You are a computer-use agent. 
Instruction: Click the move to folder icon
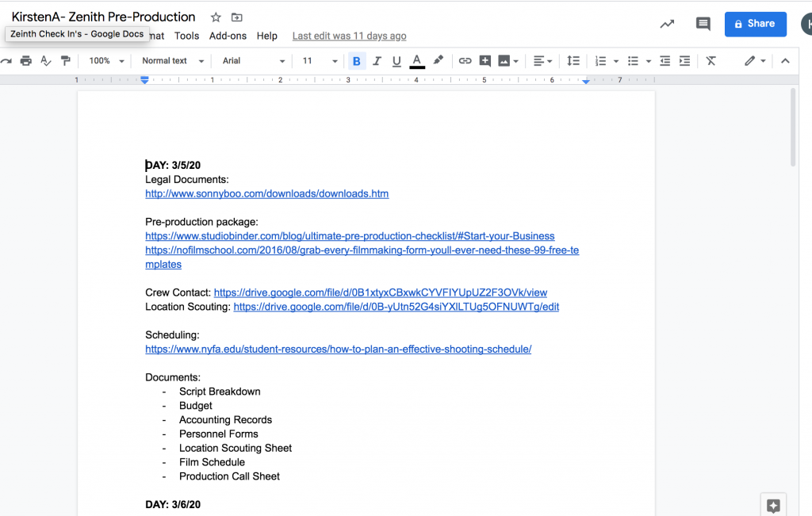click(x=236, y=17)
